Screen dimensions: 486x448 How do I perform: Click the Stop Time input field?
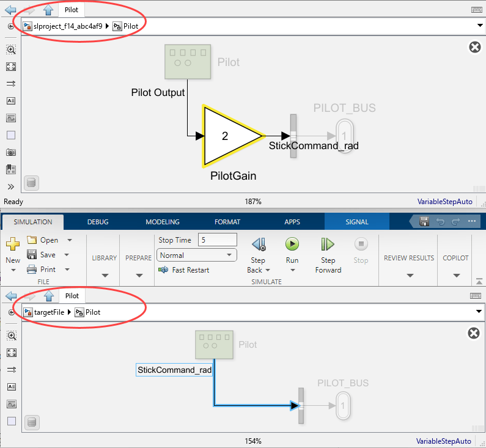(x=218, y=240)
